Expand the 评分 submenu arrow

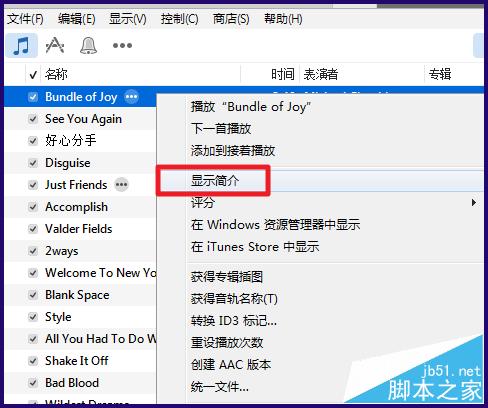474,202
